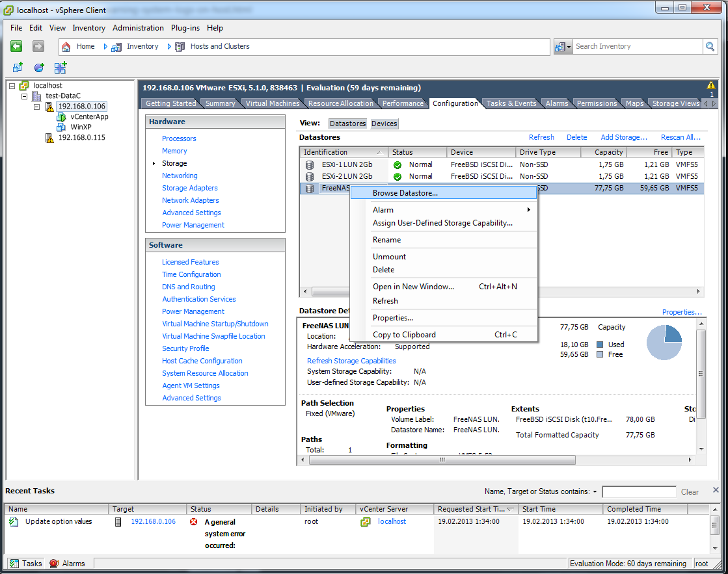This screenshot has height=574, width=728.
Task: Click the first toolbar icon under the back arrow
Action: pyautogui.click(x=18, y=68)
